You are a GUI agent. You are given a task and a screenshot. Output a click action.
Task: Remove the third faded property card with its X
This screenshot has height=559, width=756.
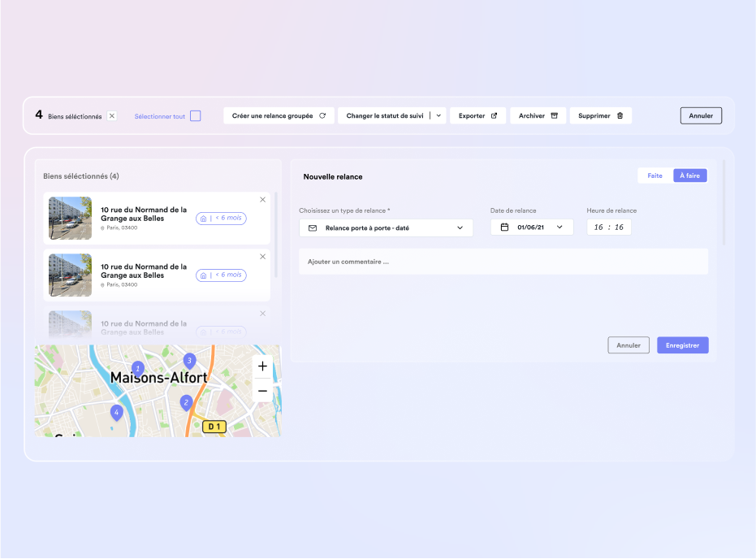click(x=263, y=314)
